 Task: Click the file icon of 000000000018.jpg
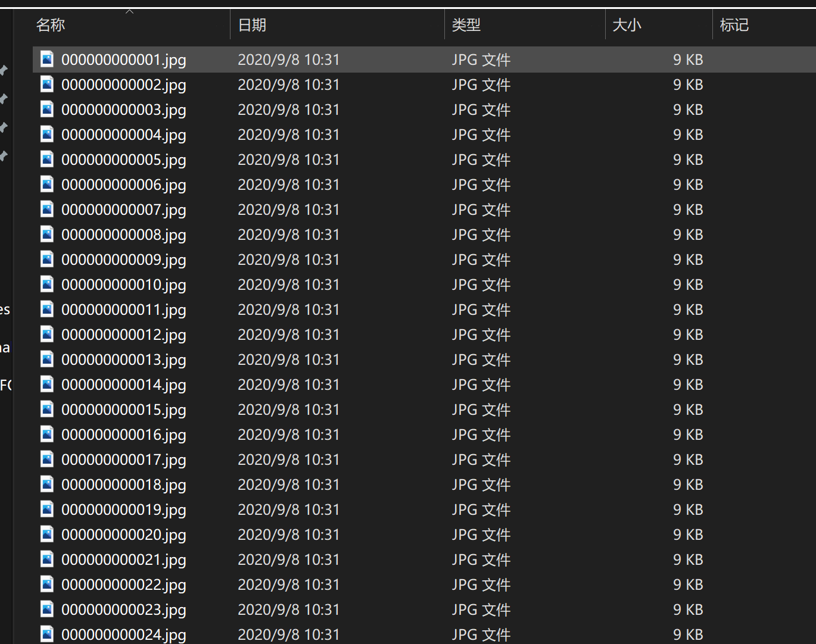[47, 484]
